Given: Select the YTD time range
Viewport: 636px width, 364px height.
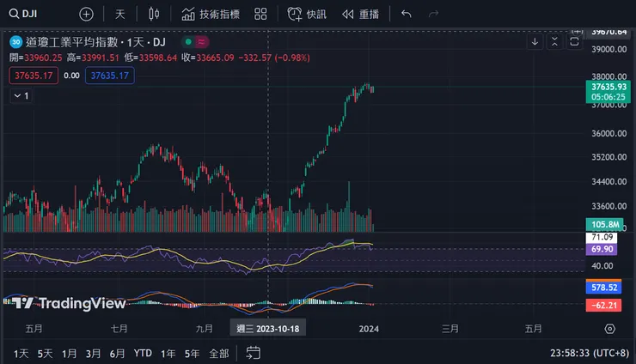Looking at the screenshot, I should [x=143, y=354].
